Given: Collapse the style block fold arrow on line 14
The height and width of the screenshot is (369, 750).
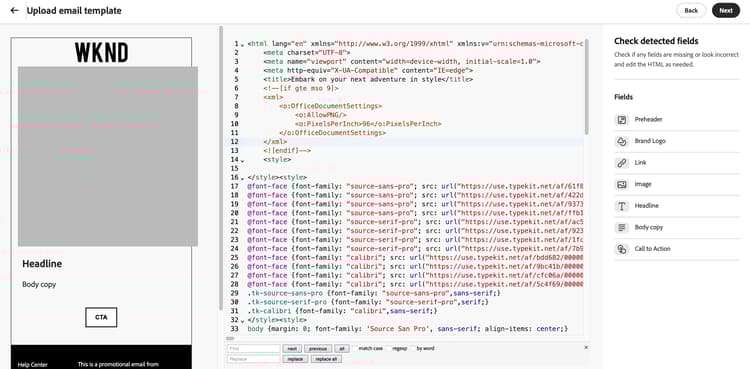Looking at the screenshot, I should [x=243, y=160].
